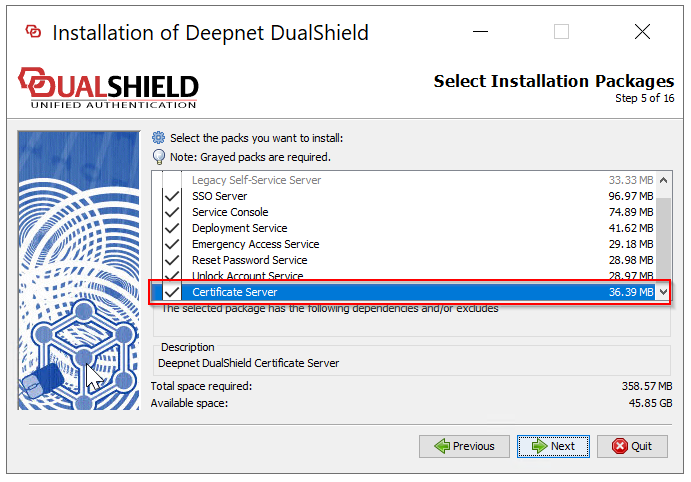
Task: Click the green right arrow on Next
Action: point(538,446)
